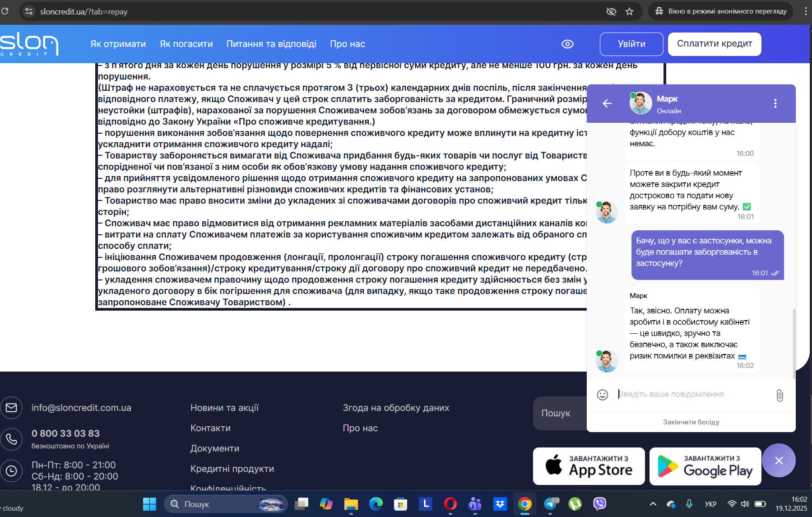Reload the page in the browser

[x=5, y=11]
